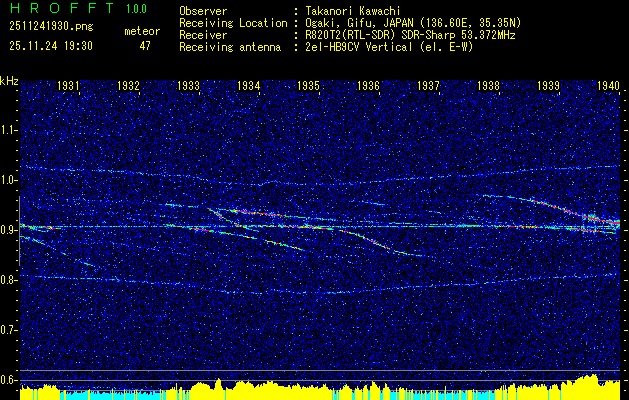
Task: Click the 0.6 kHz frequency label
Action: pos(9,380)
